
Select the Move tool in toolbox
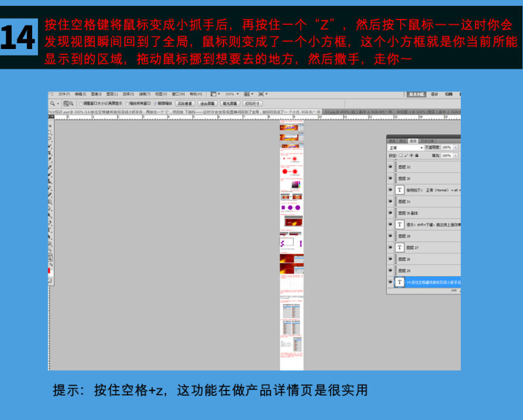[50, 126]
